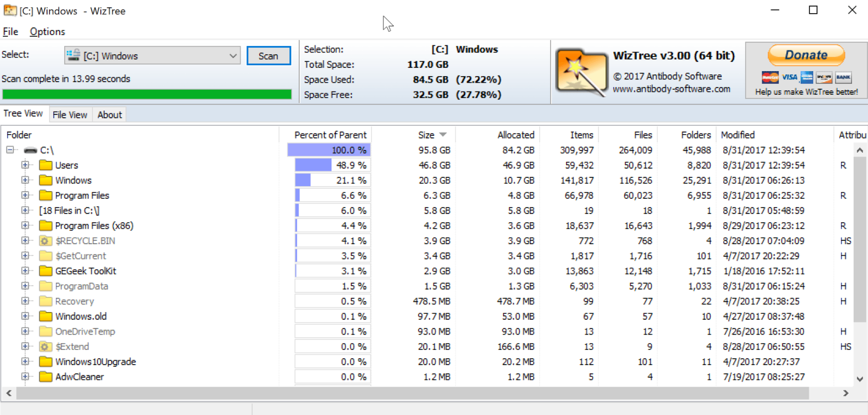Click the AdwCleaner folder icon
868x415 pixels.
point(46,377)
